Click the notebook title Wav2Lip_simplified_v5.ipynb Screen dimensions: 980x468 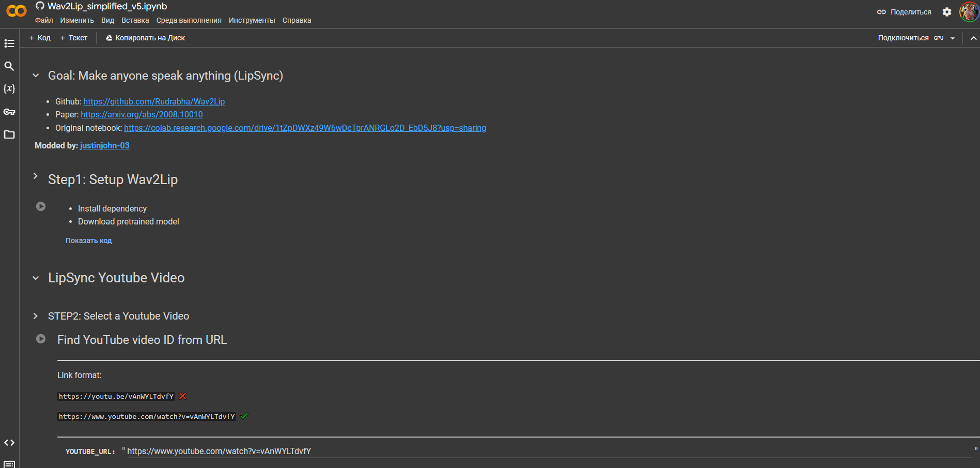point(107,6)
